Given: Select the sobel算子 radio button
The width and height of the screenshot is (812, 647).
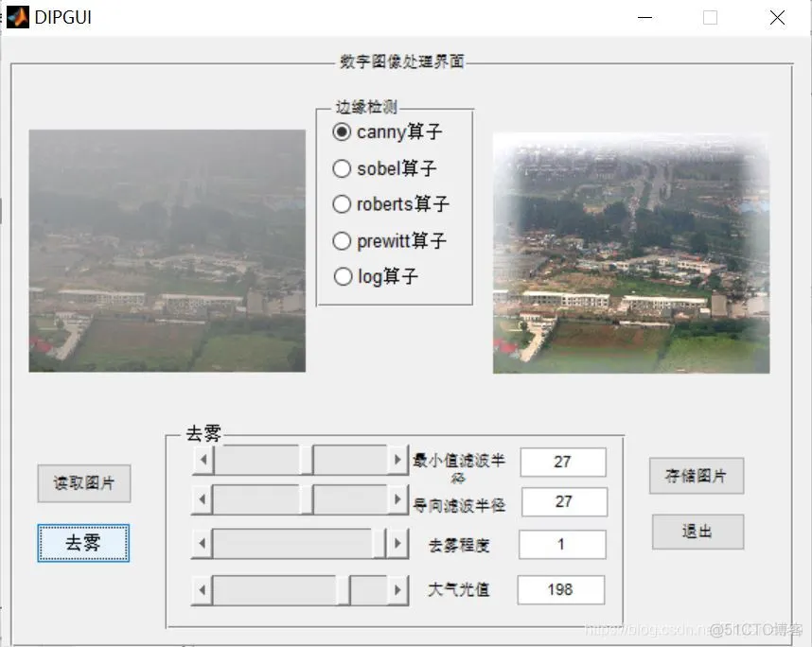Looking at the screenshot, I should coord(342,168).
